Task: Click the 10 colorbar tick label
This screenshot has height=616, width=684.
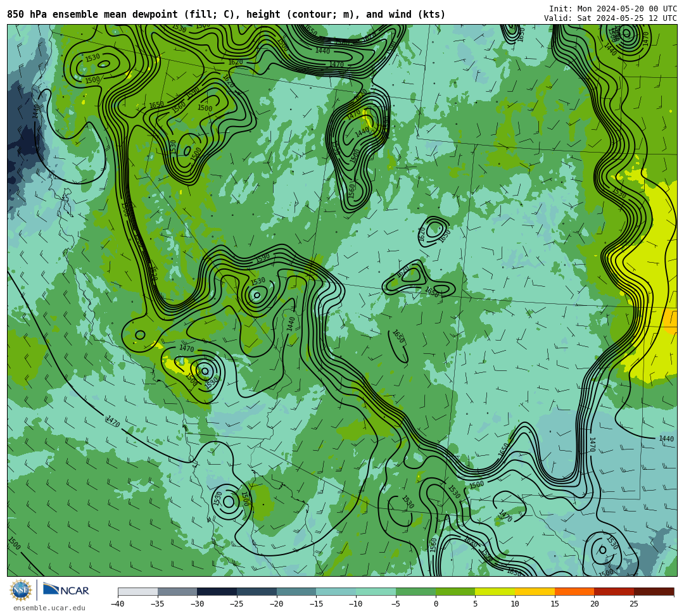Action: pyautogui.click(x=515, y=604)
